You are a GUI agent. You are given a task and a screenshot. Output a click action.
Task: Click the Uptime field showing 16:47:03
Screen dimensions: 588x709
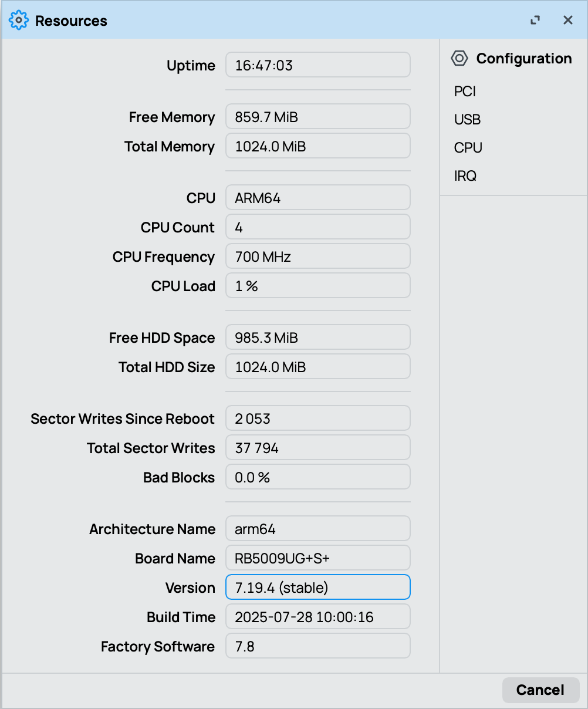[x=318, y=65]
